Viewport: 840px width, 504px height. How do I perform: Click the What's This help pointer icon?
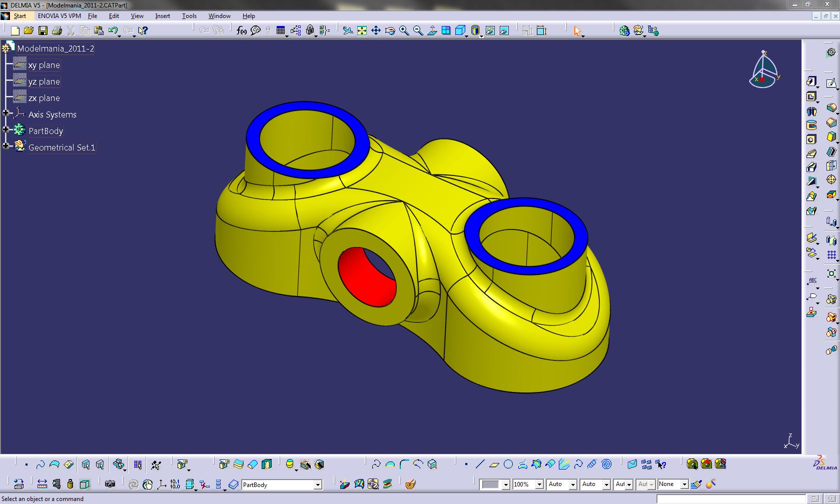click(x=143, y=30)
